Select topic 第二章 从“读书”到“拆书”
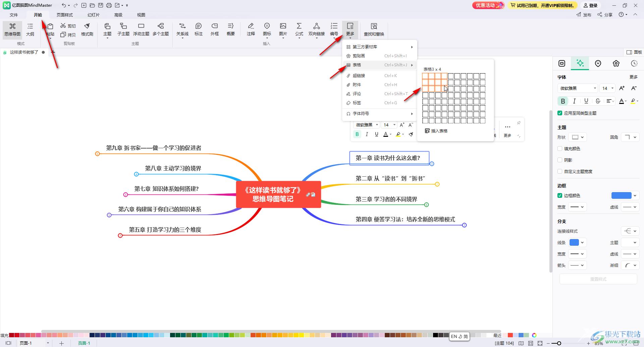Image resolution: width=644 pixels, height=347 pixels. click(x=390, y=178)
